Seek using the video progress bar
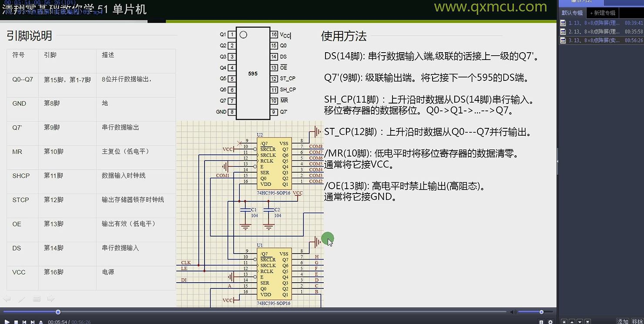Image resolution: width=644 pixels, height=324 pixels. (255, 312)
